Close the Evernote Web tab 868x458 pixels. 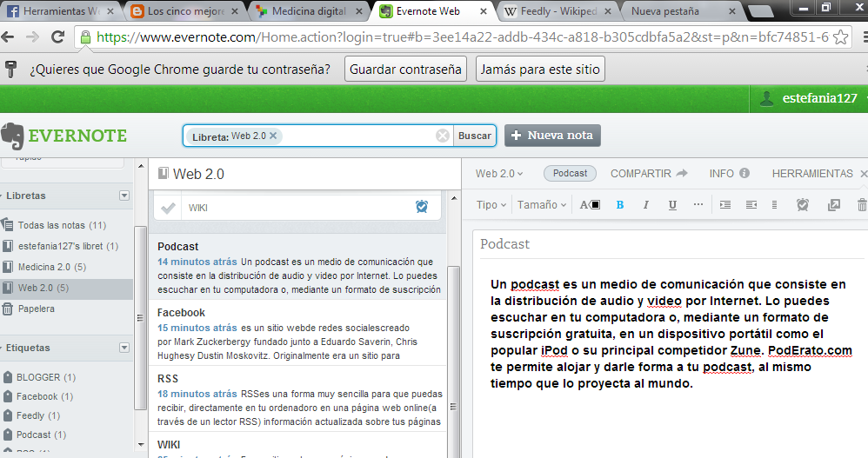pos(484,11)
